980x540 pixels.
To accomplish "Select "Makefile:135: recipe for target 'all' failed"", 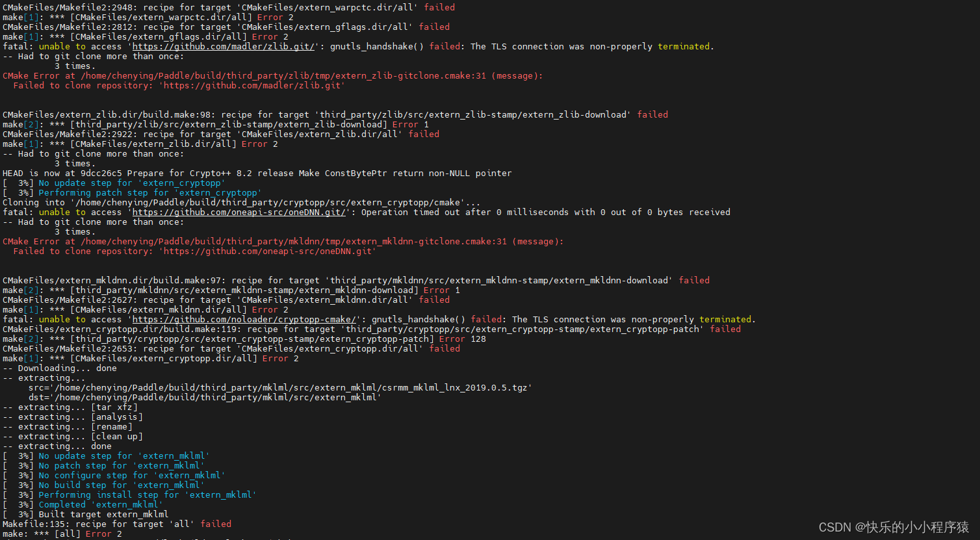I will tap(117, 524).
